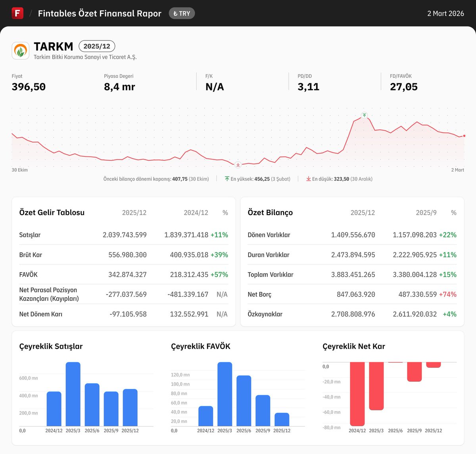This screenshot has width=476, height=454.
Task: Click the down-arrow icon beside En düşük
Action: tap(308, 179)
